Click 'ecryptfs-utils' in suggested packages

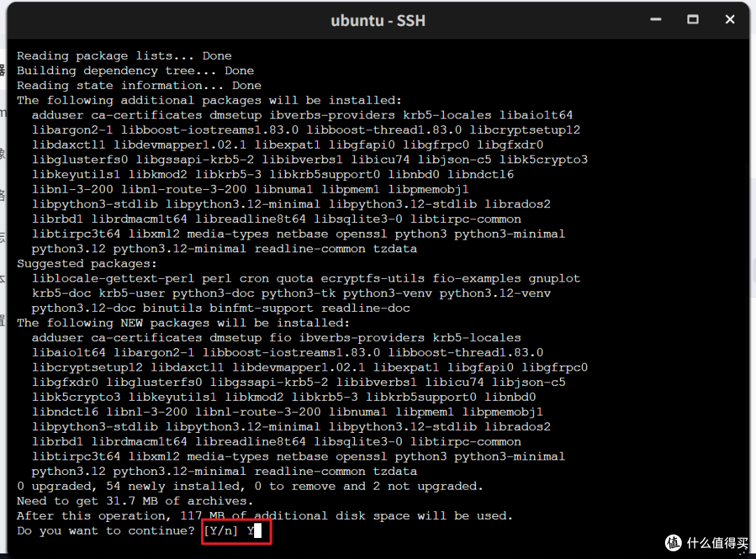(372, 279)
